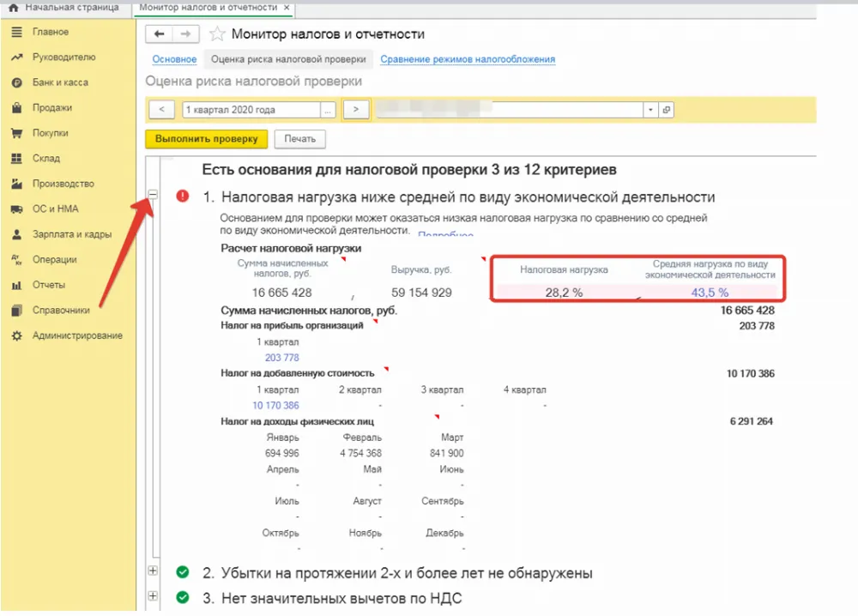The image size is (858, 616).
Task: Click the Печать button
Action: [x=299, y=139]
